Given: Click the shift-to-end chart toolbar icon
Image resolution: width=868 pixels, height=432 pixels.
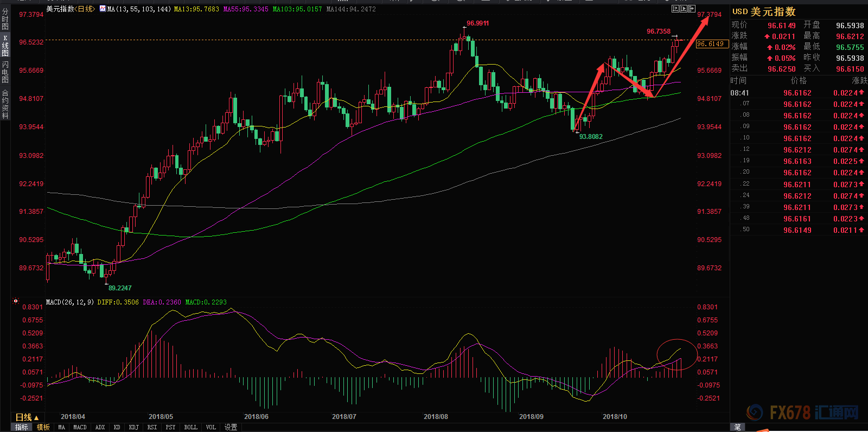Looking at the screenshot, I should (x=692, y=9).
